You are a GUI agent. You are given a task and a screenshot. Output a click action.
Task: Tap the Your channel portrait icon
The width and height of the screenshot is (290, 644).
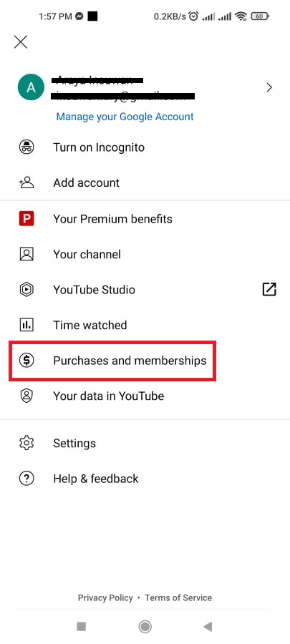click(26, 254)
